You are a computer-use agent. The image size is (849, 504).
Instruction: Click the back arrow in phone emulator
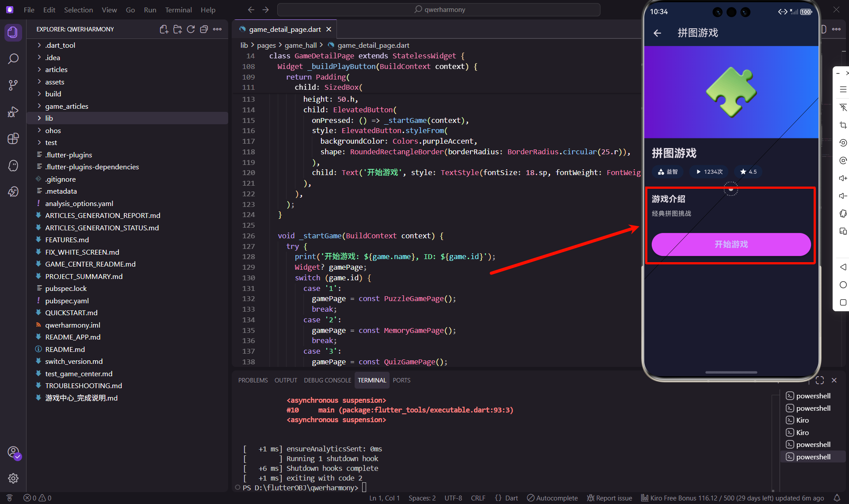point(657,33)
